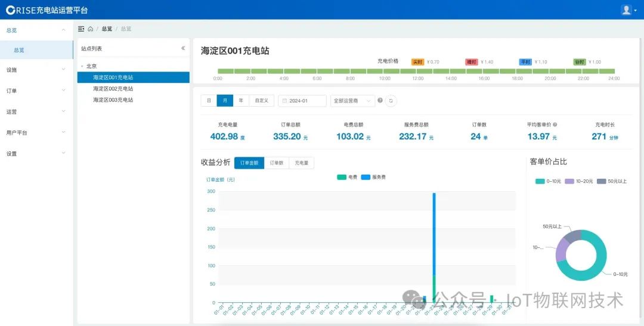Image resolution: width=644 pixels, height=326 pixels.
Task: Toggle the 电费 legend series
Action: [347, 177]
